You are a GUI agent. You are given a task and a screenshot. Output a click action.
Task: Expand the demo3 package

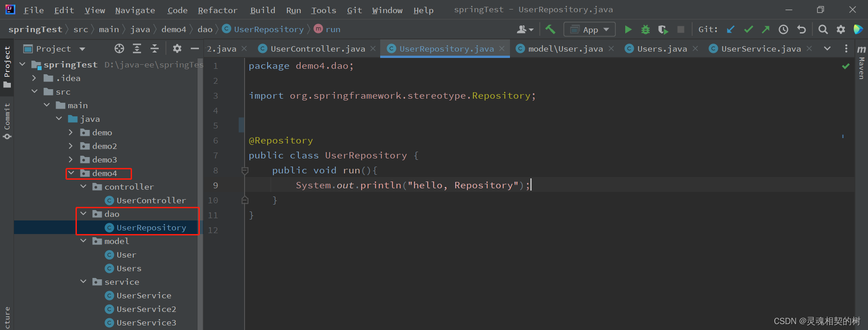tap(71, 160)
